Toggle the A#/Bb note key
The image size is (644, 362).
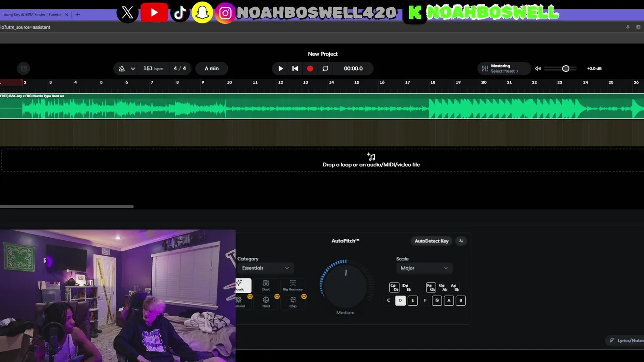pos(455,287)
